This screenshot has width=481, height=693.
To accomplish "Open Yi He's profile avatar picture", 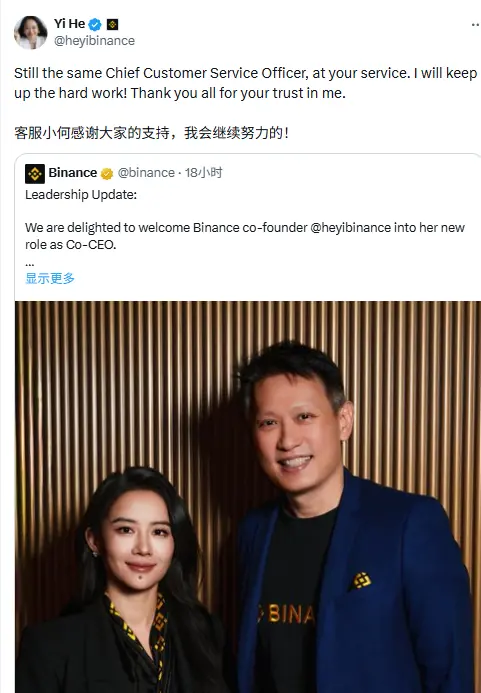I will [x=31, y=32].
